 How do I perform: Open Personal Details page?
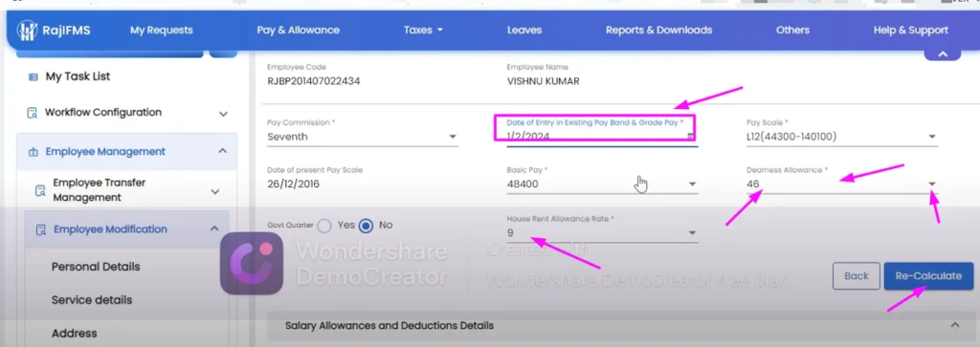(96, 267)
